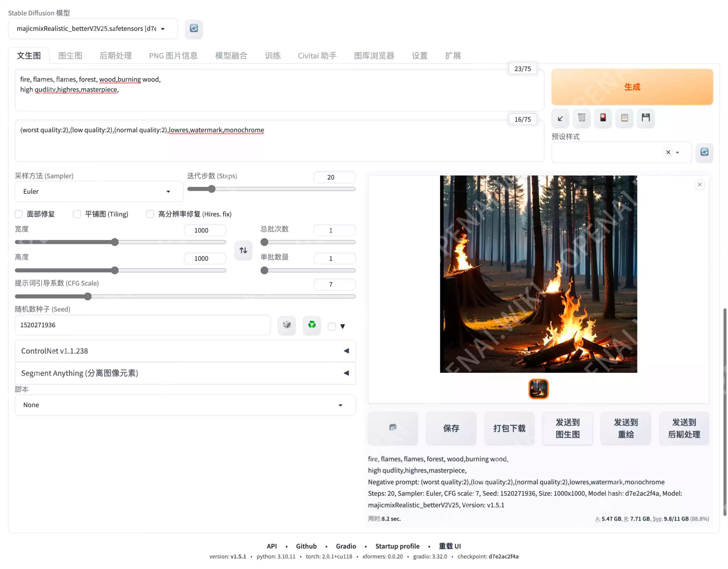728x569 pixels.
Task: Randomize seed with the dice icon
Action: (x=287, y=325)
